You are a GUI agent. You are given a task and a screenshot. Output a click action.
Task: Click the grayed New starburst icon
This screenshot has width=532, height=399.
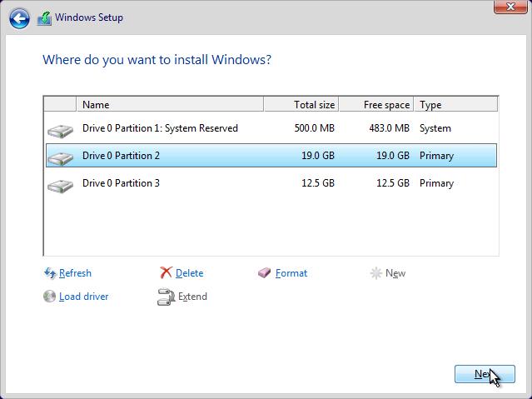(x=376, y=273)
